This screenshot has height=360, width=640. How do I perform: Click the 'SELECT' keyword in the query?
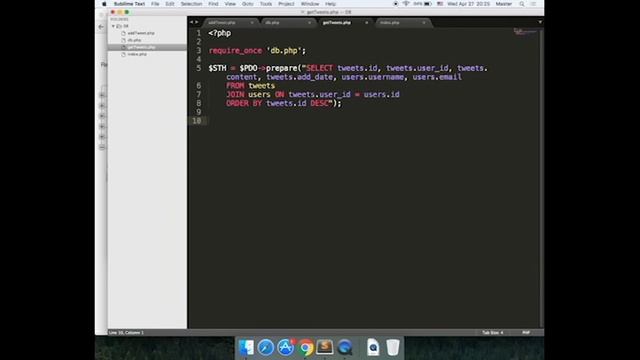tap(319, 68)
